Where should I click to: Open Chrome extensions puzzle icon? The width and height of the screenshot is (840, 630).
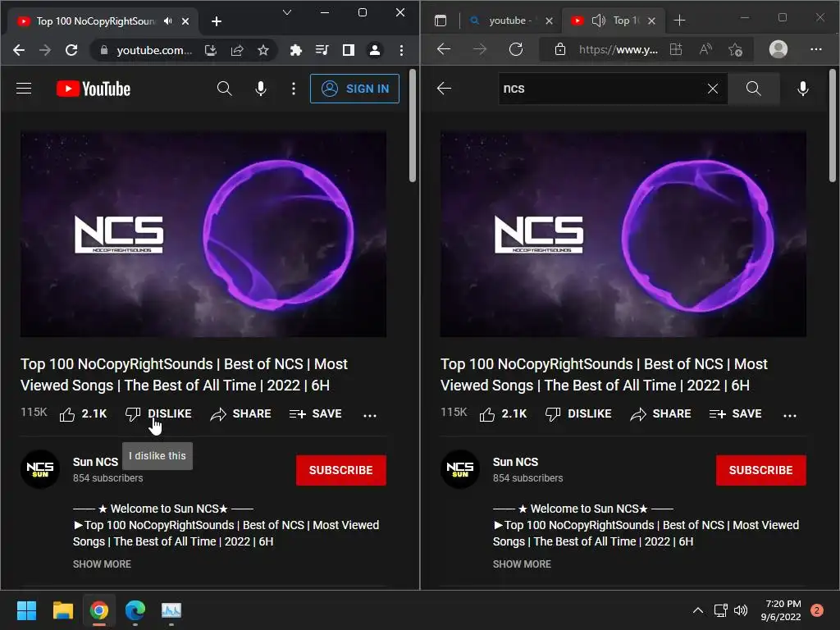tap(295, 50)
